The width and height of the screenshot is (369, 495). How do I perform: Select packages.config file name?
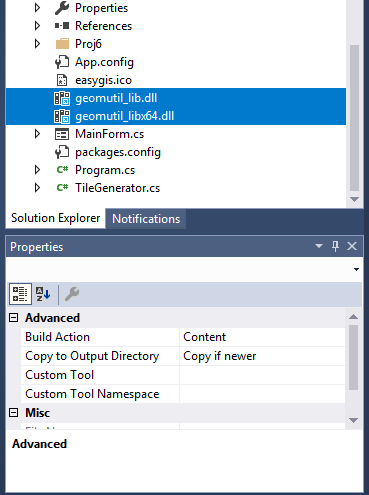118,152
